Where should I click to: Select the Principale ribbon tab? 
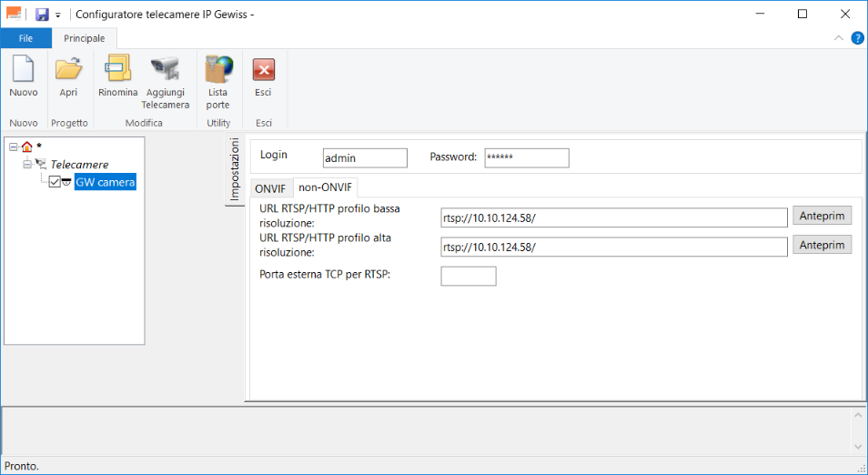84,38
